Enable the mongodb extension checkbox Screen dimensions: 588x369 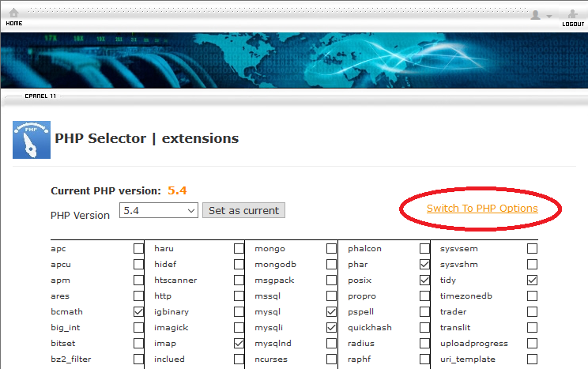pos(331,265)
